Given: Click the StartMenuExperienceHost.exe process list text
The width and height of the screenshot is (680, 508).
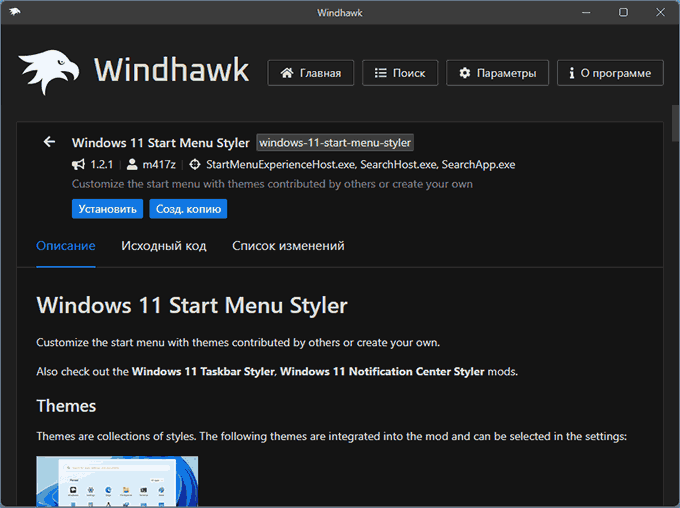Looking at the screenshot, I should 360,165.
